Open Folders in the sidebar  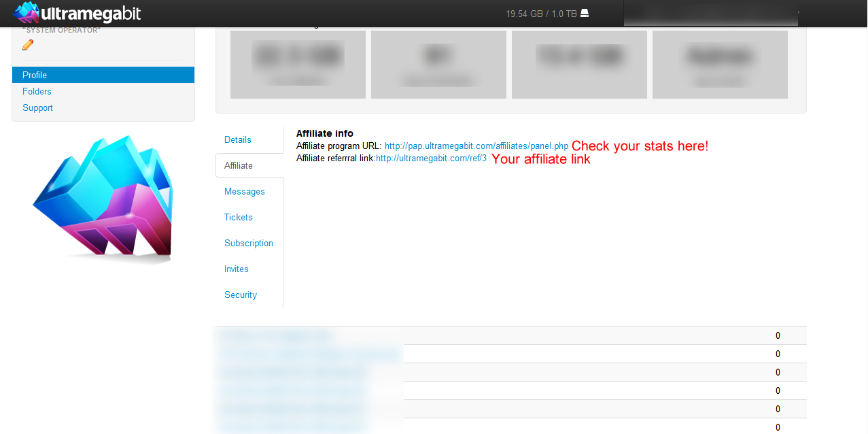[x=37, y=91]
